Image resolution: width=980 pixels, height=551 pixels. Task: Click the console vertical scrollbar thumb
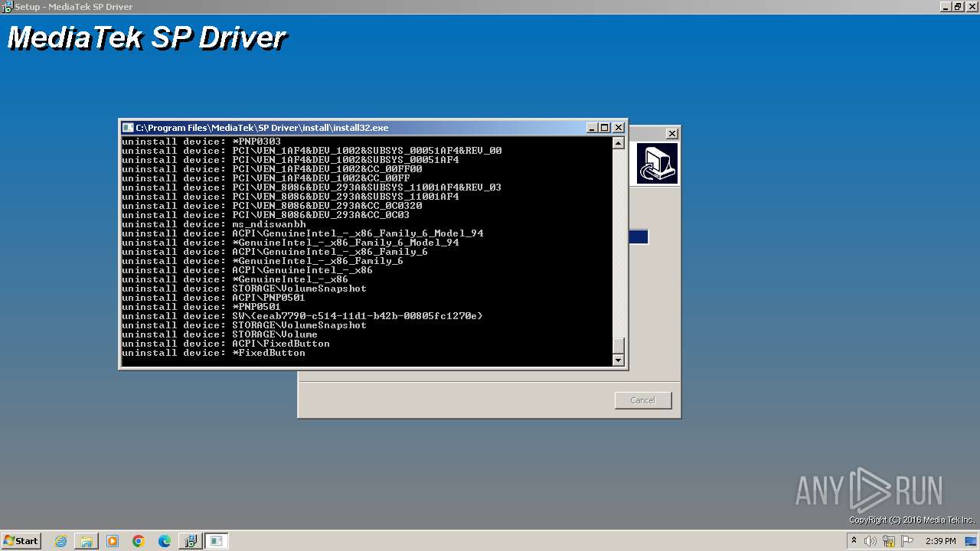pos(619,345)
